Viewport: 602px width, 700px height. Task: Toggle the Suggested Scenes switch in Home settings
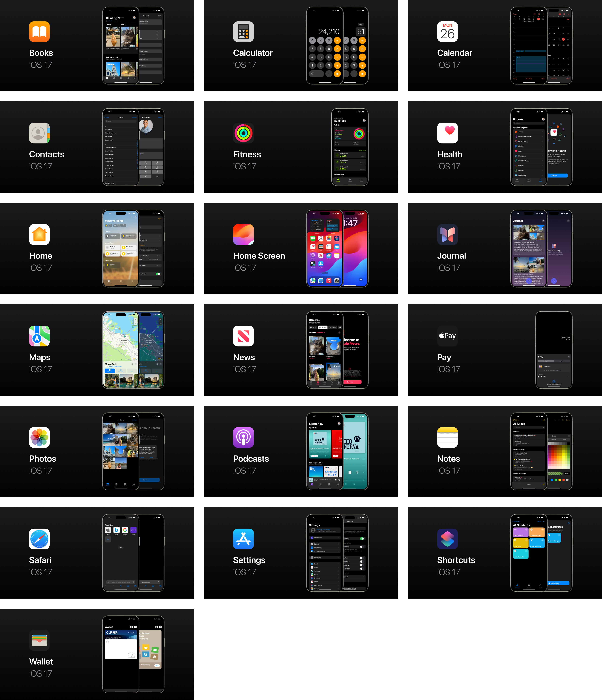(158, 274)
